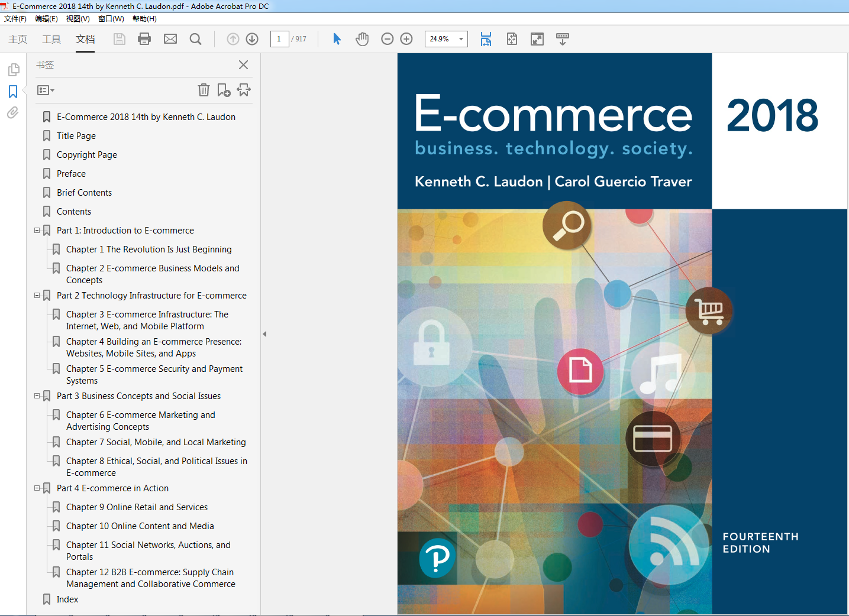Jump to the Index bookmark
Screen dimensions: 849x616
[x=67, y=599]
